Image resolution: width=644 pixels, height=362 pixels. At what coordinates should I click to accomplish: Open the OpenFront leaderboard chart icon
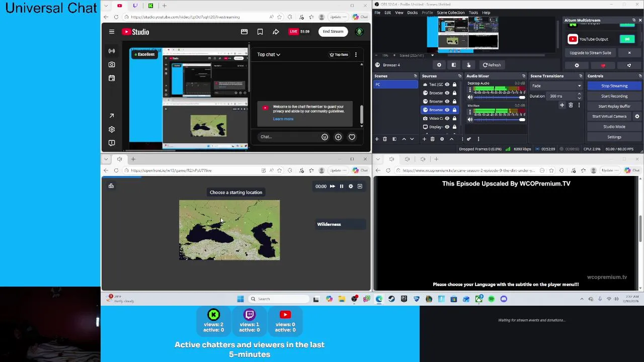pos(111,186)
